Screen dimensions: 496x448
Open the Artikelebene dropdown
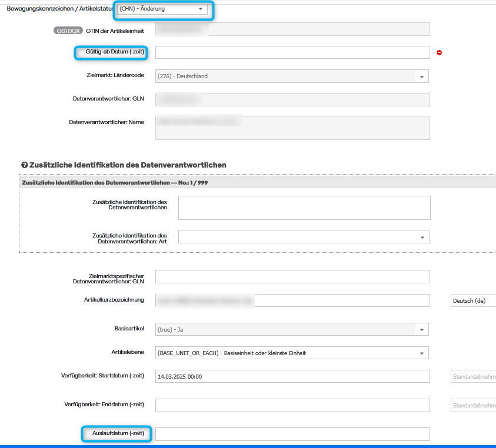(x=292, y=353)
